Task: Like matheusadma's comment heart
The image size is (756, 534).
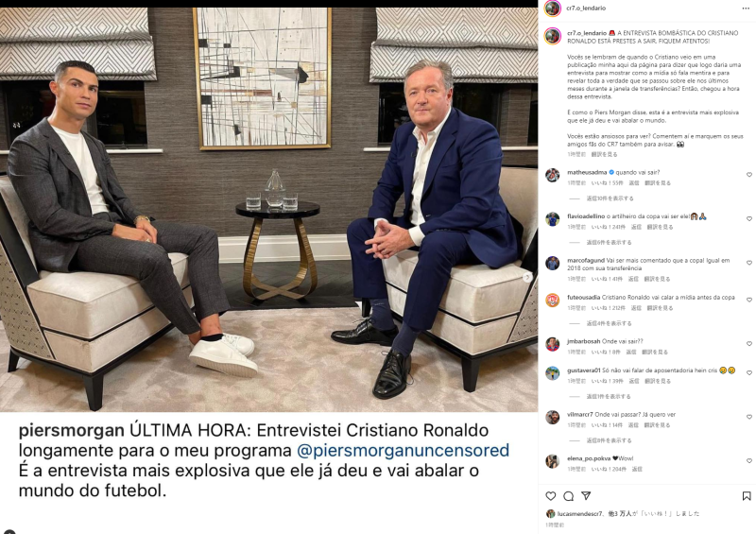Action: 749,175
